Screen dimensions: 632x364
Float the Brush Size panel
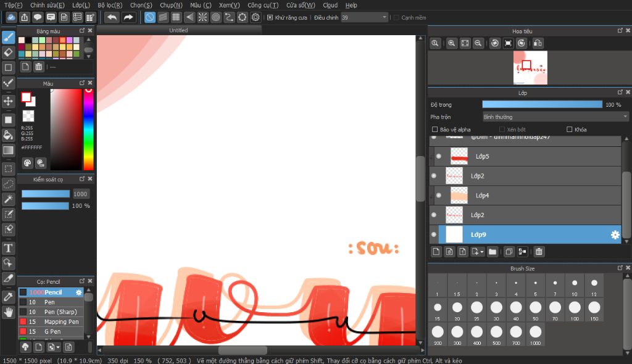[x=620, y=268]
